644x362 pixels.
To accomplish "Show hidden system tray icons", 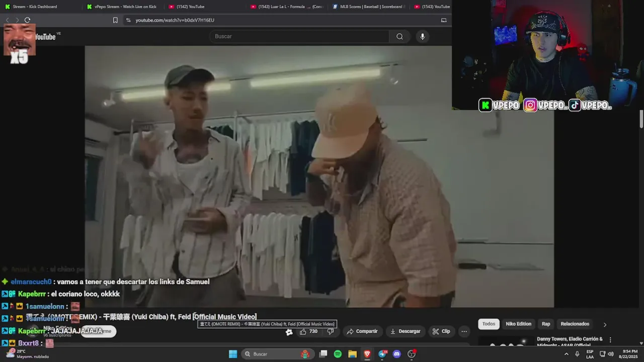I will tap(566, 354).
